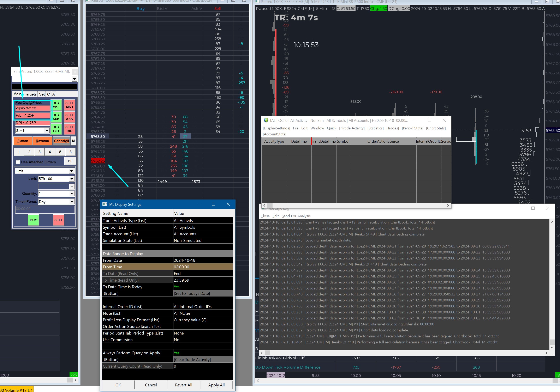Click the Message Log scroll-up arrow

pyautogui.click(x=552, y=222)
